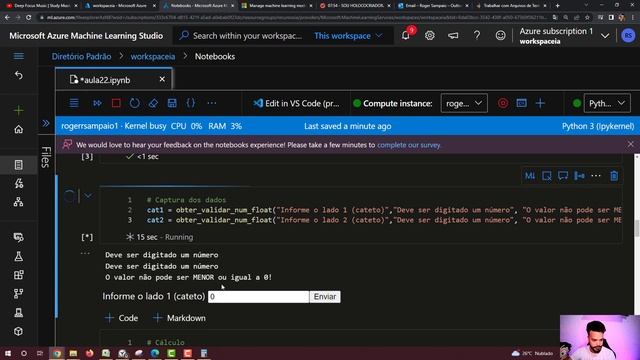Add new compute with plus icon

[540, 103]
